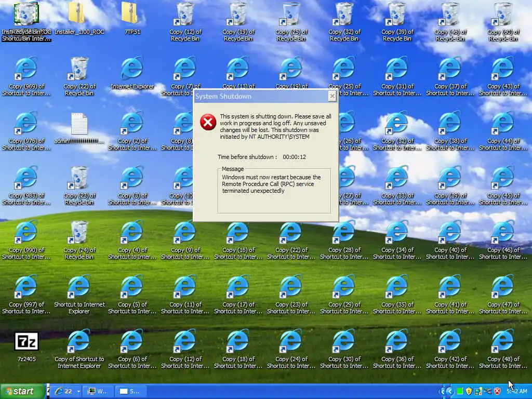Image resolution: width=532 pixels, height=399 pixels.
Task: Select the Internet Explorer desktop icon
Action: (132, 74)
